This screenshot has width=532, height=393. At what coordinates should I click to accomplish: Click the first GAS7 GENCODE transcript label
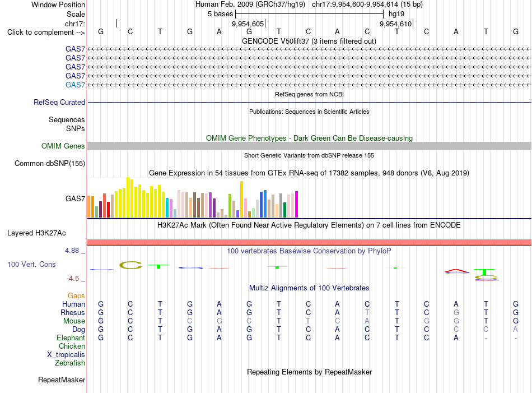pyautogui.click(x=76, y=49)
